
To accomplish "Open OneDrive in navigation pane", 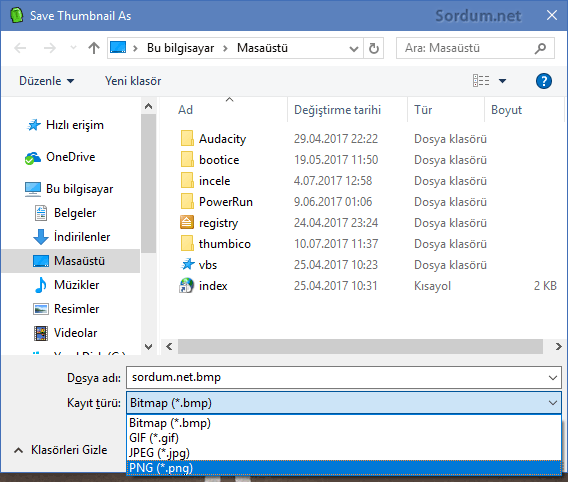I will 60,157.
